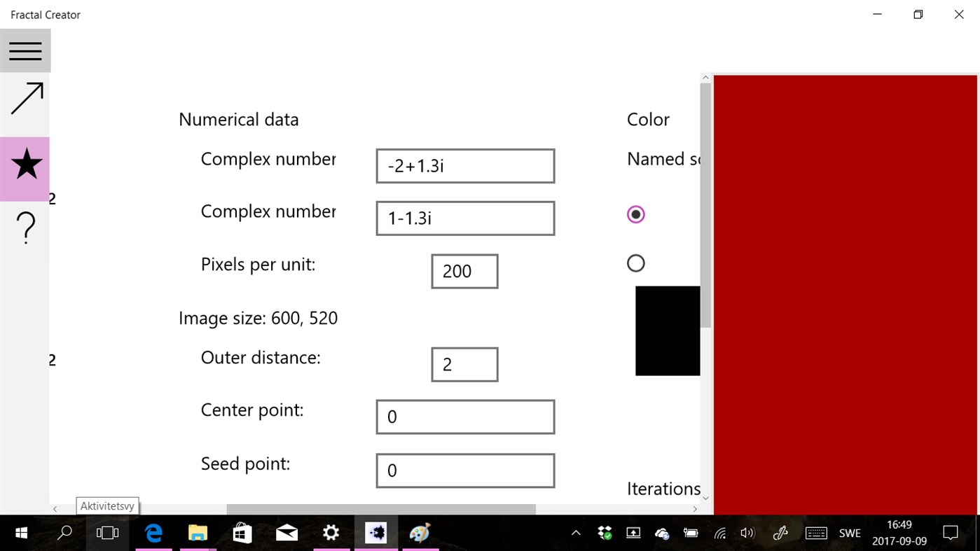The image size is (980, 551).
Task: Click the Pixels per unit input field
Action: point(464,271)
